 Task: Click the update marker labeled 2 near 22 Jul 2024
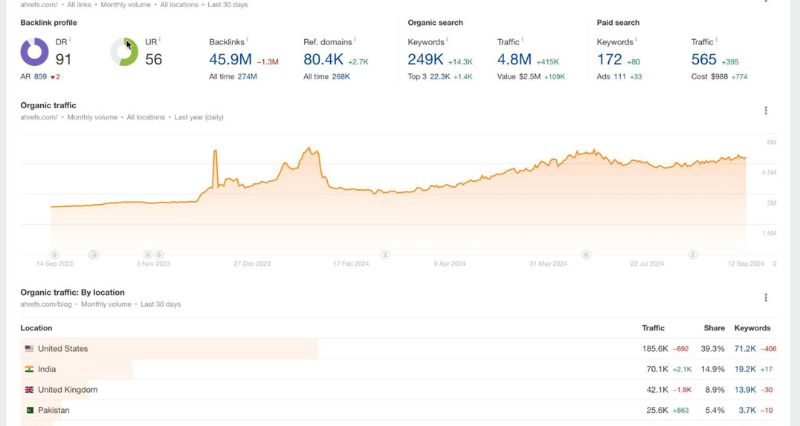692,254
